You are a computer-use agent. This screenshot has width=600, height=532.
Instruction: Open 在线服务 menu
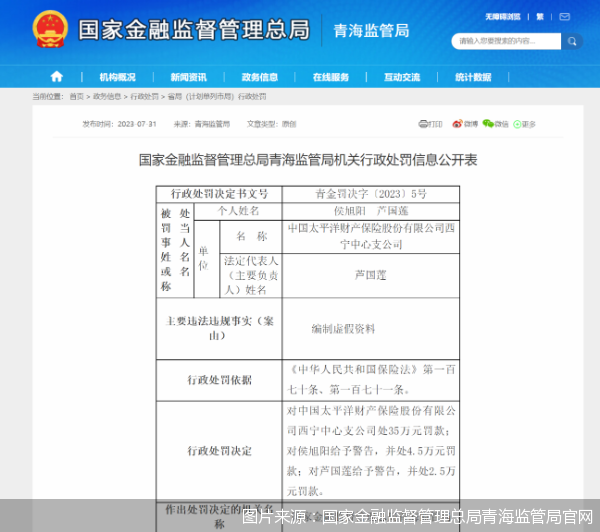coord(331,77)
